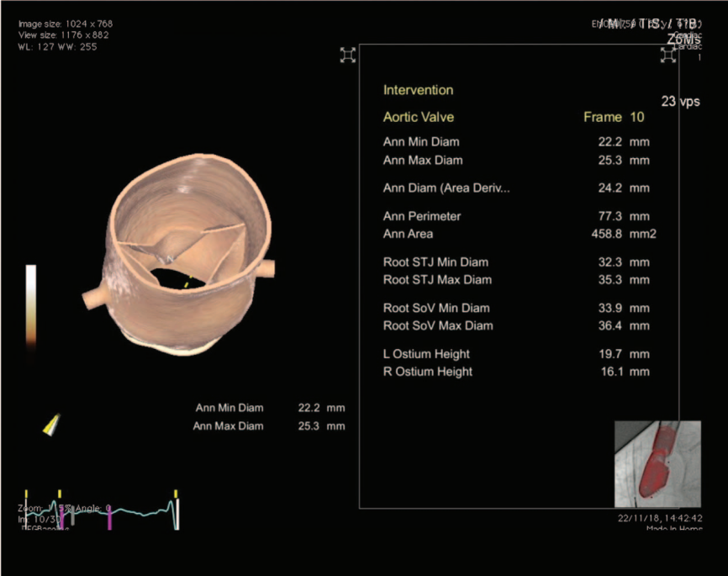The width and height of the screenshot is (728, 576).
Task: Click the white end marker on the ECG trace
Action: 177,512
